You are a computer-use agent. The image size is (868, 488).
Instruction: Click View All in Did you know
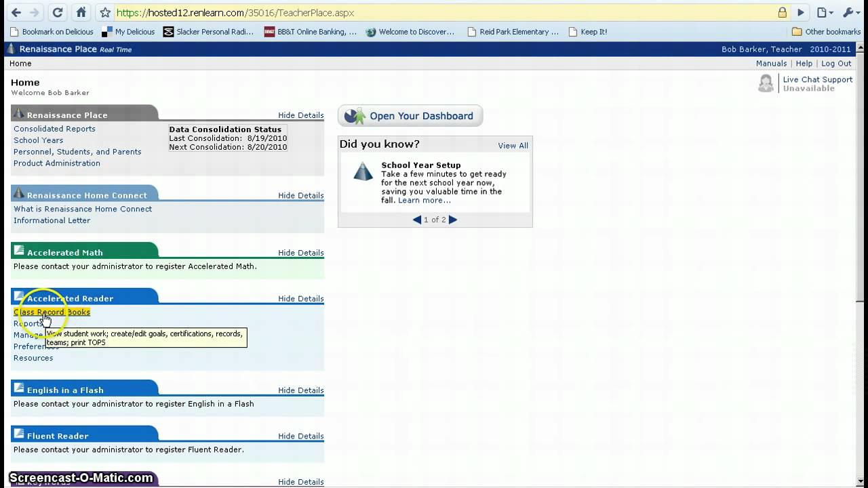(513, 146)
